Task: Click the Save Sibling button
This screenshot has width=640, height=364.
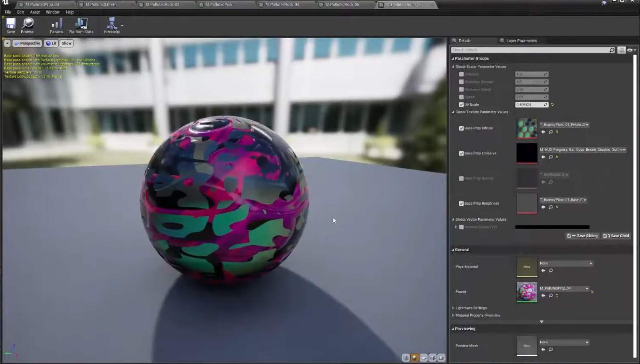Action: (x=583, y=236)
